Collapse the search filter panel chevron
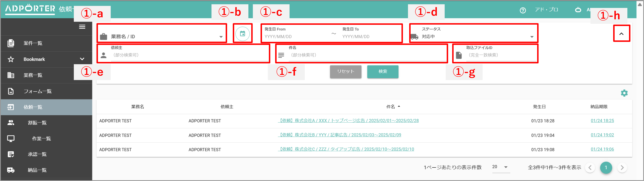The width and height of the screenshot is (644, 181). pyautogui.click(x=621, y=34)
